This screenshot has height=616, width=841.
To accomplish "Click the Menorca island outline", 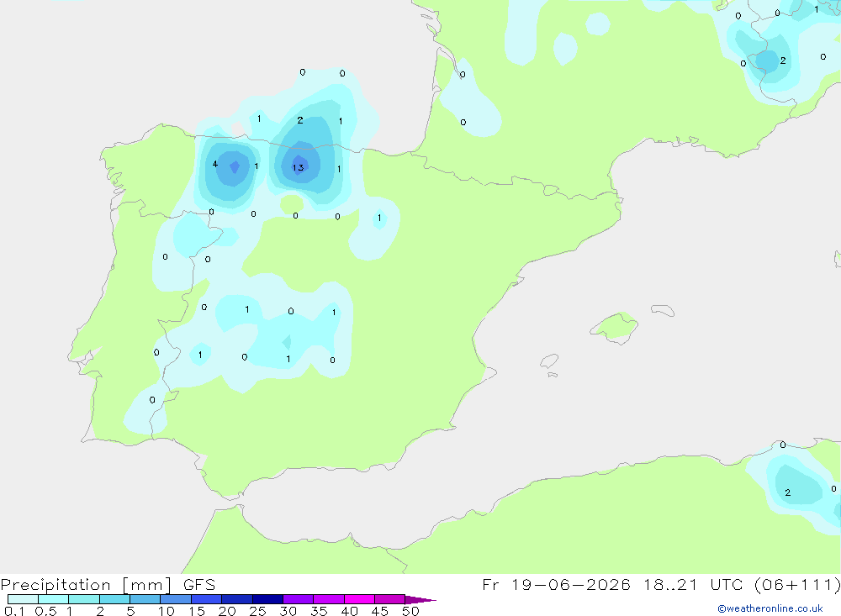I will (x=663, y=310).
